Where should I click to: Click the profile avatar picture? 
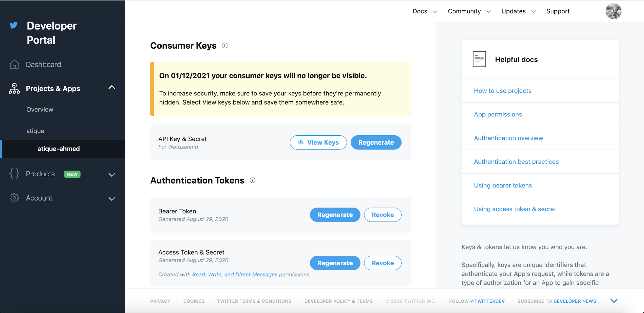point(613,11)
